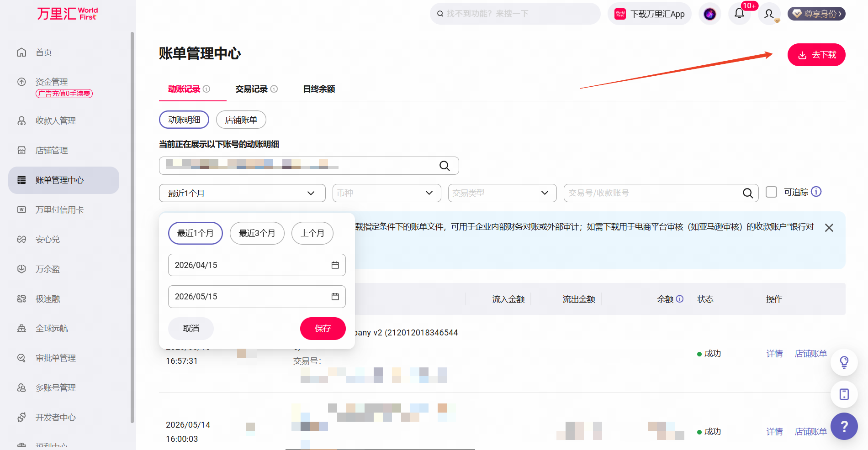This screenshot has height=450, width=868.
Task: Enable the 可追踪 checkbox
Action: 772,192
